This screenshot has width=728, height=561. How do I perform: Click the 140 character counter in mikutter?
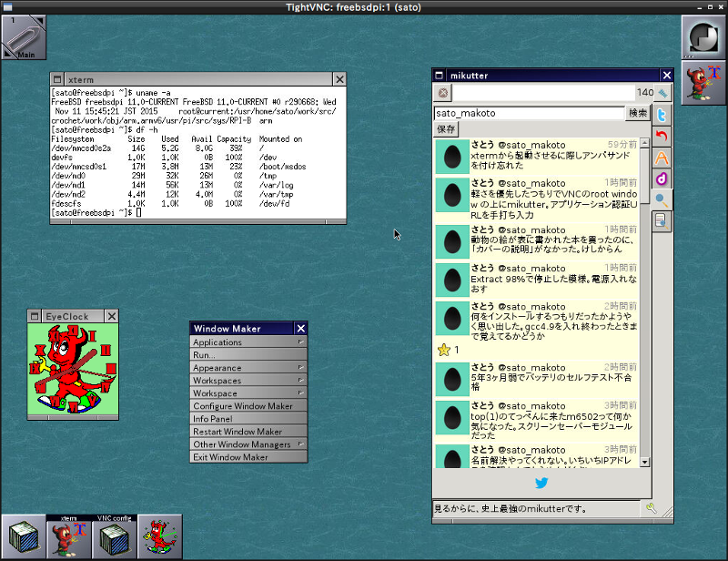tap(645, 93)
